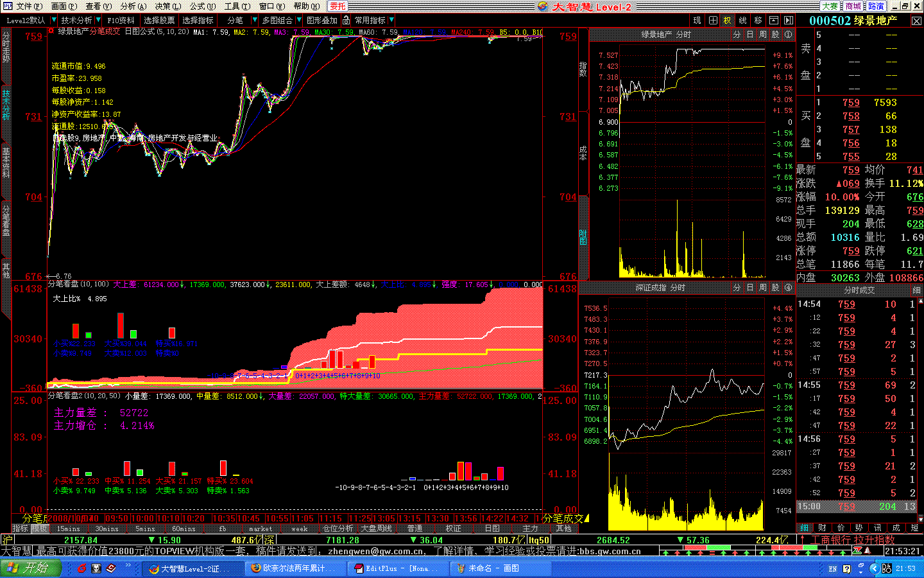Open the 帮助 (Help) menu
Image resolution: width=924 pixels, height=578 pixels.
(306, 6)
